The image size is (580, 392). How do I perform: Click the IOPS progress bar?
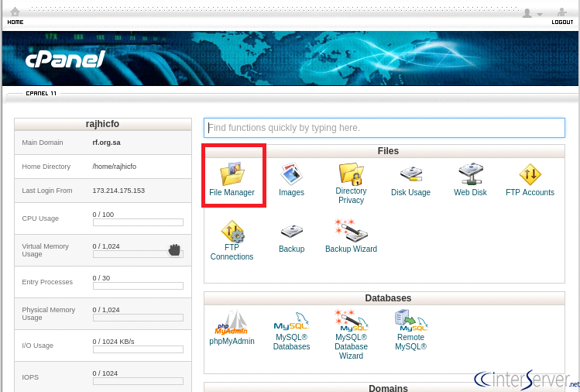click(x=138, y=381)
